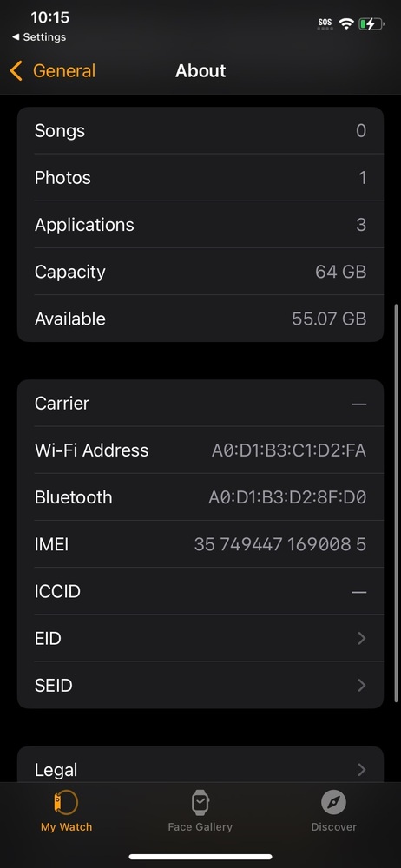The image size is (401, 868).
Task: Open the Legal row chevron
Action: coord(362,769)
